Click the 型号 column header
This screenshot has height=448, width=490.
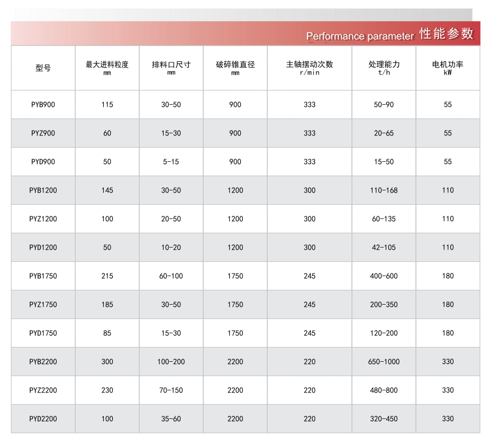(43, 68)
